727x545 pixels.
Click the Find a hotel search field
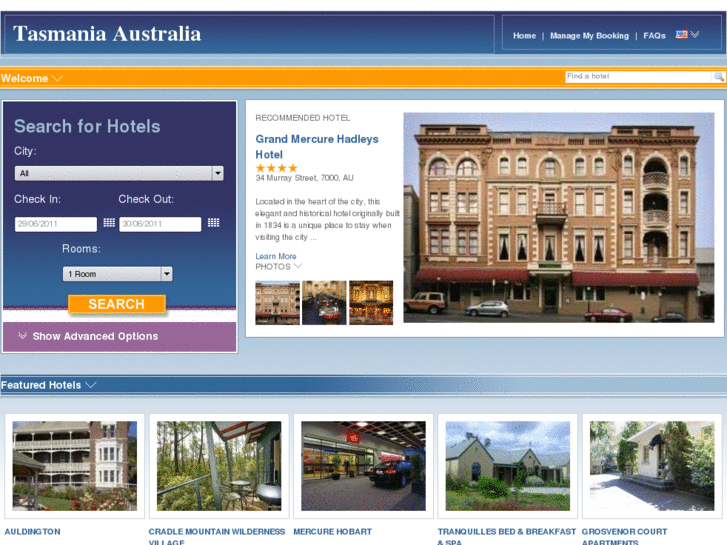638,77
